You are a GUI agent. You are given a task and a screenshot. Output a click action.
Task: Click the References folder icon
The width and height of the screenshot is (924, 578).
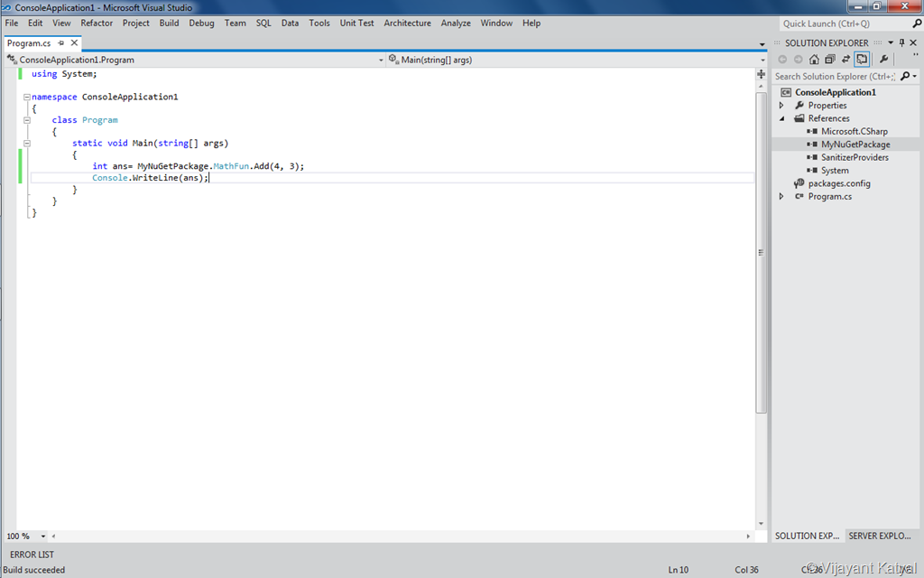tap(799, 118)
